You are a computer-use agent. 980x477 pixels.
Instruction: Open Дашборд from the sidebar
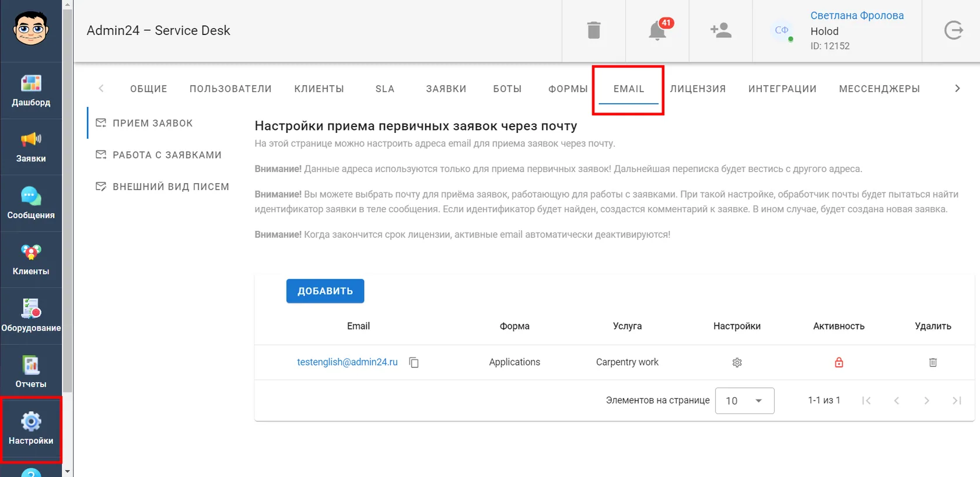(31, 91)
